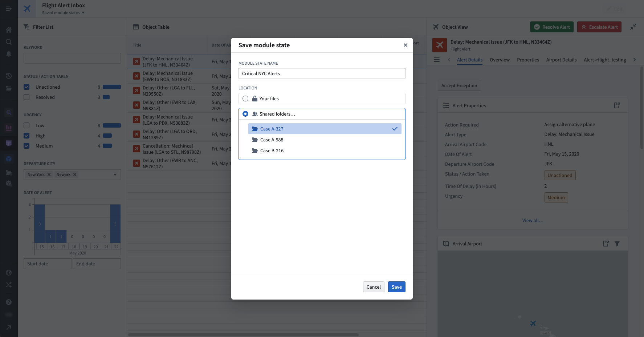Expand the Departure City dropdown
Viewport: 644px width, 337px height.
115,174
